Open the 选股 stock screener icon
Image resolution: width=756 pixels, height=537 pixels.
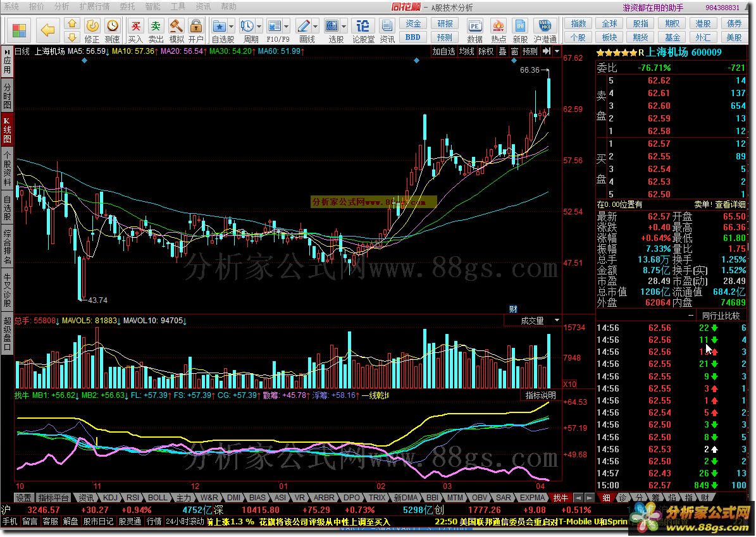pos(332,26)
